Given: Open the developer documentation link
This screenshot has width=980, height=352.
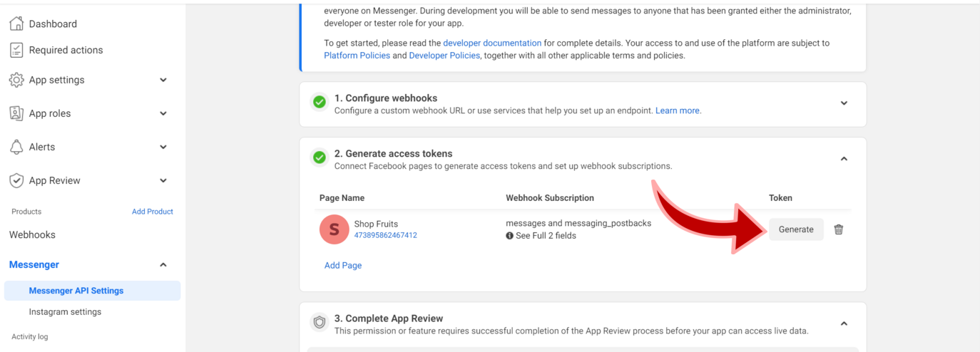Looking at the screenshot, I should pos(492,43).
